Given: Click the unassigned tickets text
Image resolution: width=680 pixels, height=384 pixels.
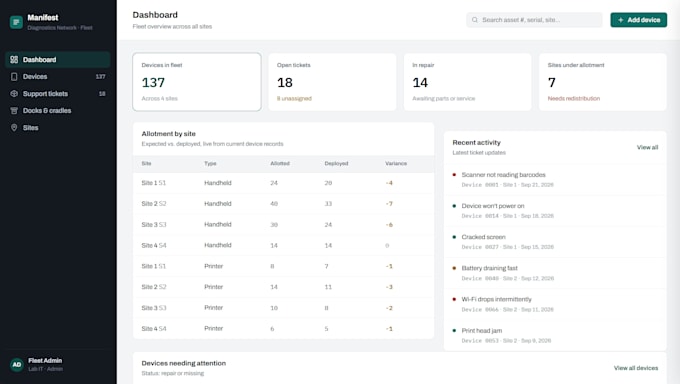Looking at the screenshot, I should tap(294, 98).
